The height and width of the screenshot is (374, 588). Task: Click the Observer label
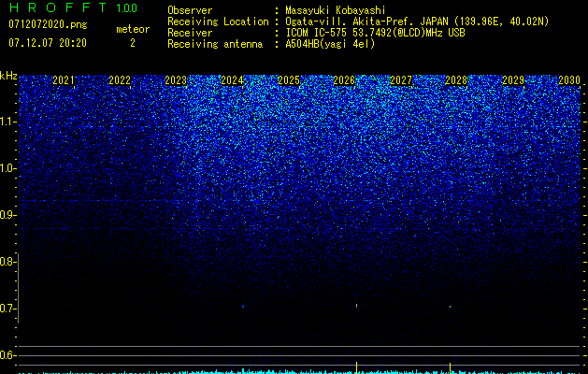point(190,10)
